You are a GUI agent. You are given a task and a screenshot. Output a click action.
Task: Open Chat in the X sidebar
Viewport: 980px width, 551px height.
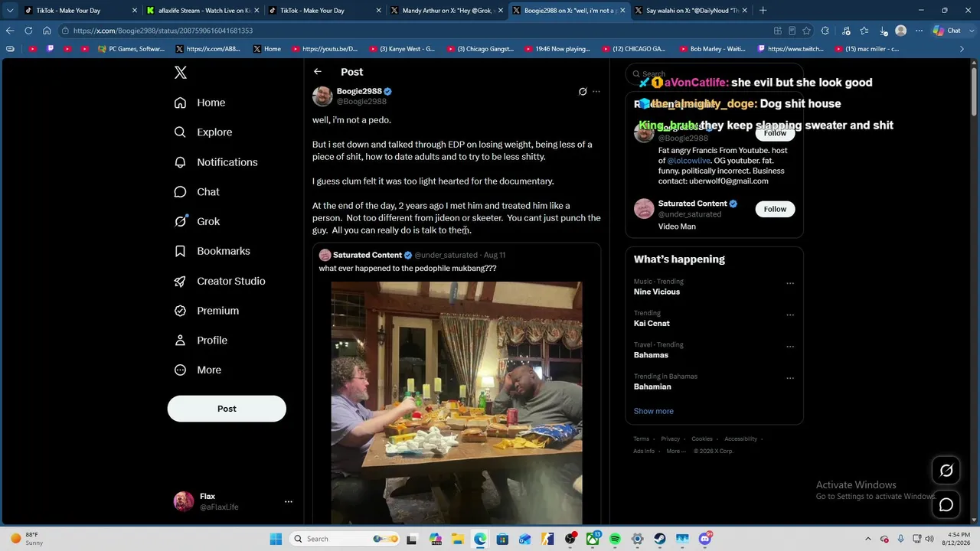point(197,192)
